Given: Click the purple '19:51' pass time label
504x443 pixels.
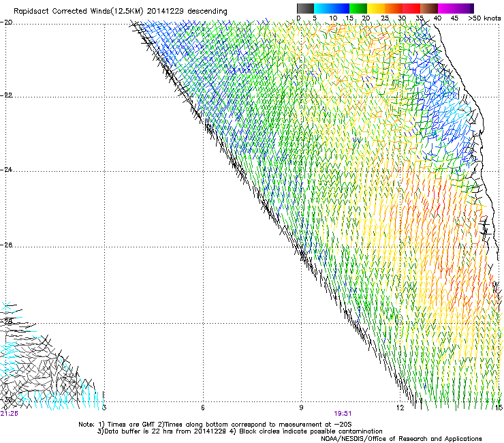Looking at the screenshot, I should click(343, 414).
